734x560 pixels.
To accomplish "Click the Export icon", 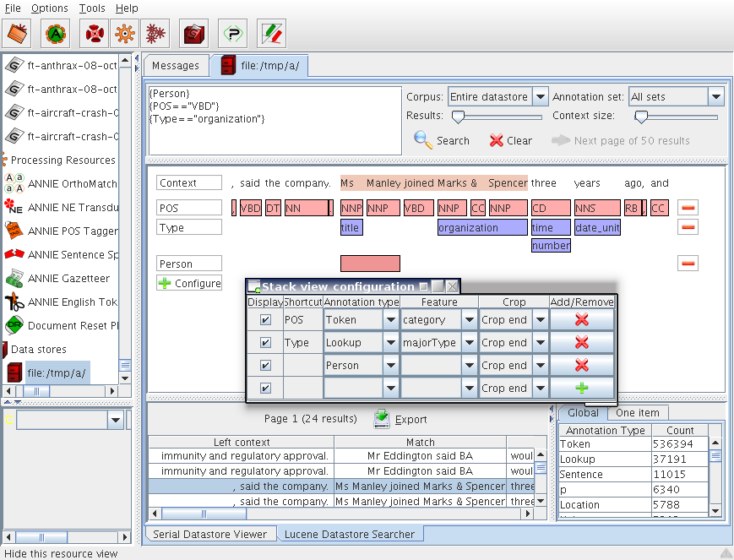I will click(x=382, y=419).
